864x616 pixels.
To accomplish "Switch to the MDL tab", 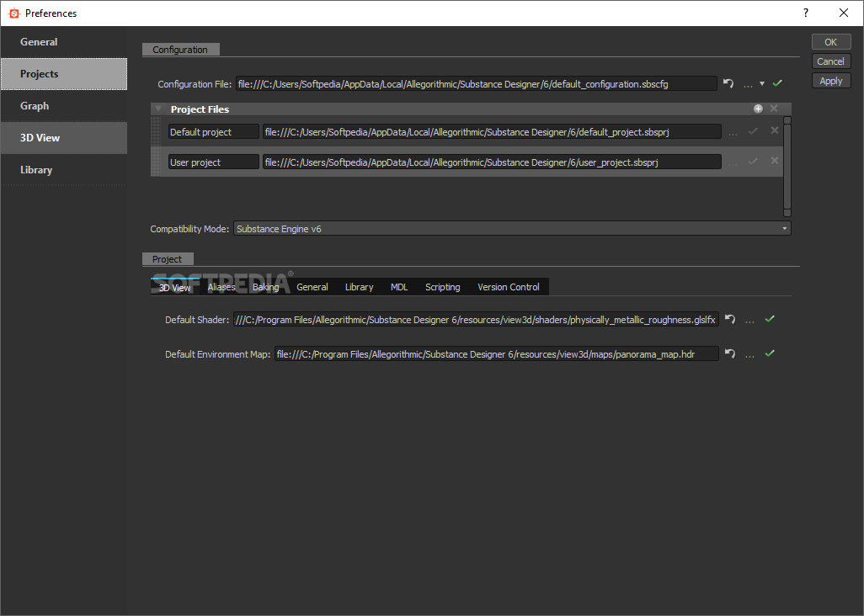I will (x=399, y=287).
